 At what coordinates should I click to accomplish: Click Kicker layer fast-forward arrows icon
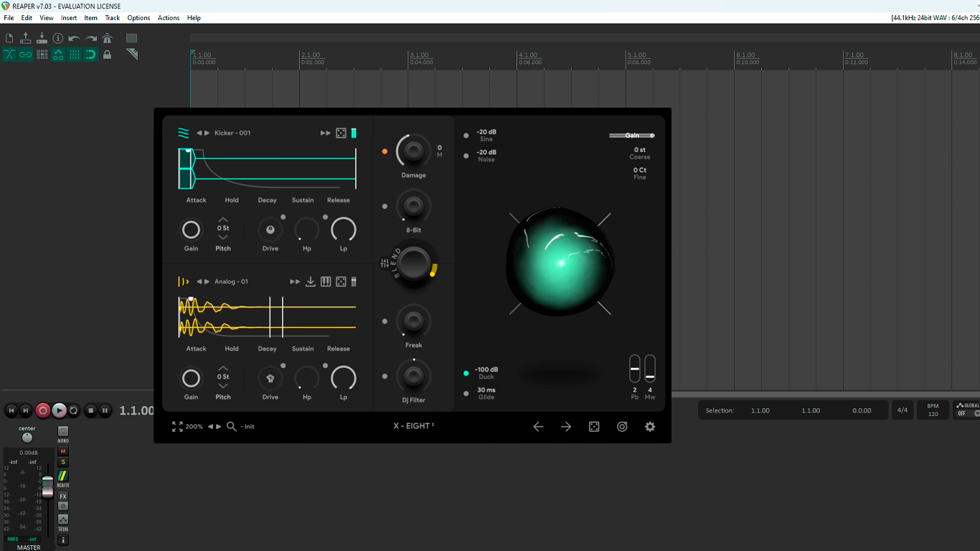click(x=326, y=133)
